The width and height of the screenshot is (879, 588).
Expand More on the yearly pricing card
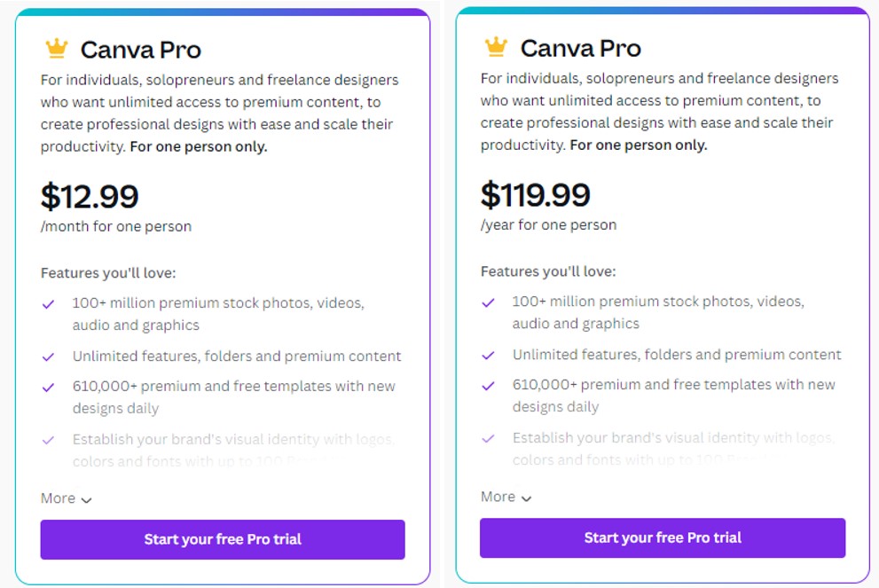click(498, 497)
